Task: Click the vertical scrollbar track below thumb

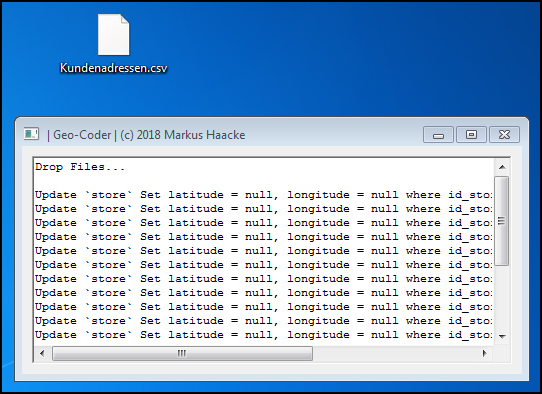Action: pos(502,297)
